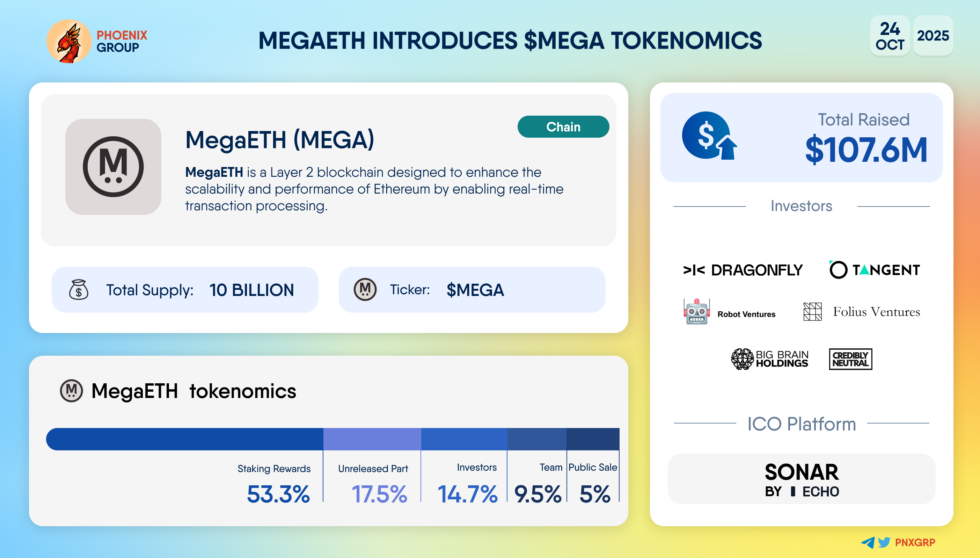Click the Twitter bird icon
Screen dimensions: 980x558
coord(884,542)
